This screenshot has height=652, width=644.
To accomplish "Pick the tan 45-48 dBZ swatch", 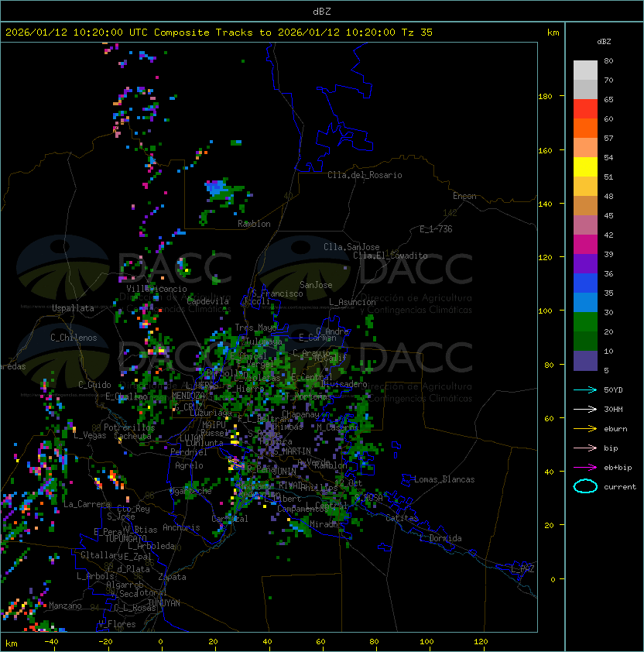I will tap(585, 206).
